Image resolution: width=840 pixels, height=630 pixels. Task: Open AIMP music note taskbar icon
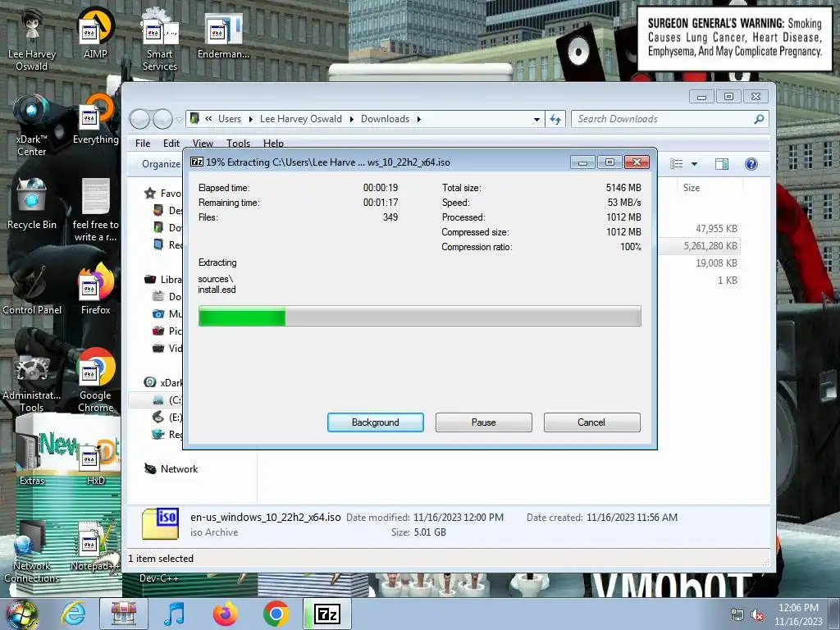[x=174, y=614]
